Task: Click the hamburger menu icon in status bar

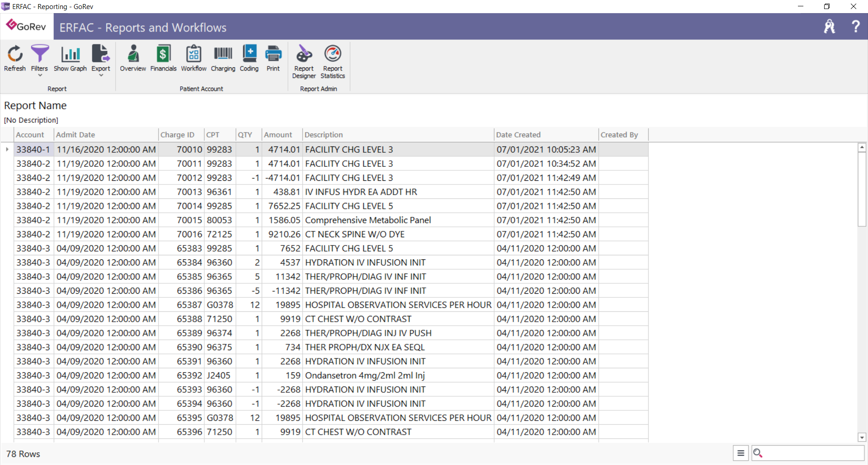Action: (741, 453)
